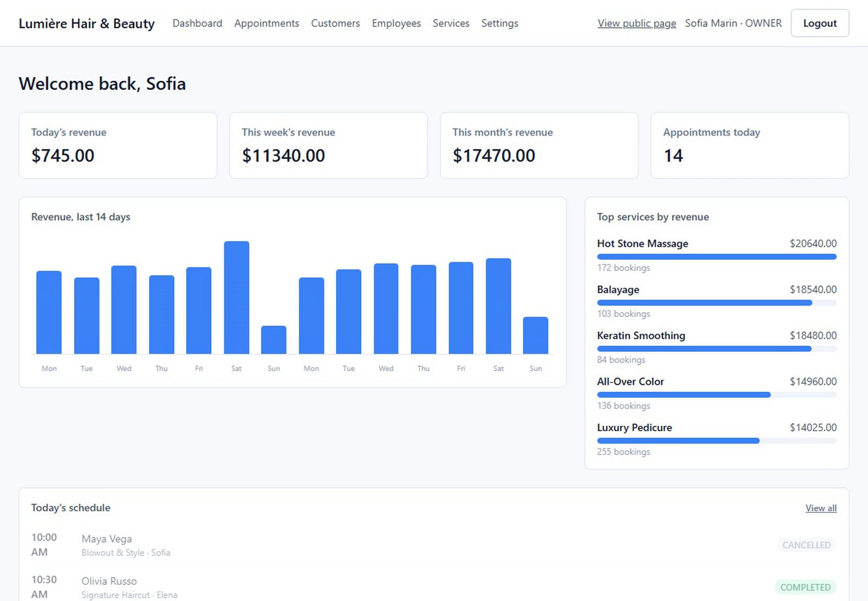Select the Today's revenue $745.00 value
This screenshot has width=868, height=601.
(63, 156)
